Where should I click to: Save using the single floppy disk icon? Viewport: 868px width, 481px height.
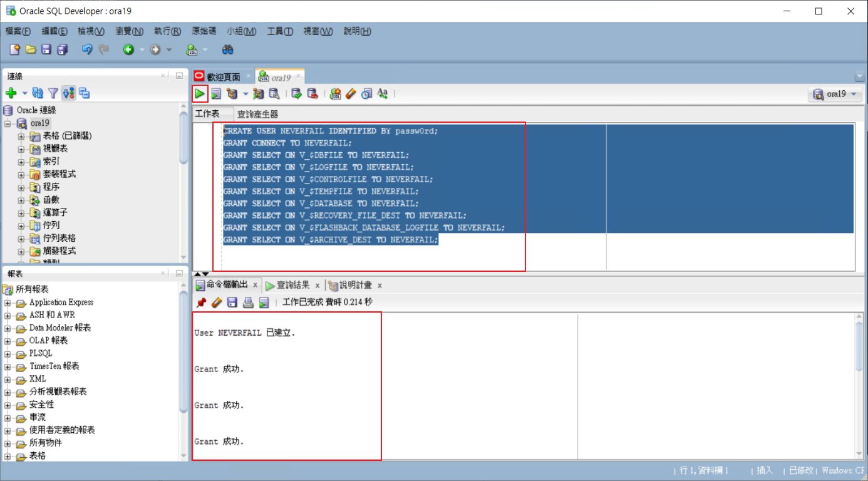pyautogui.click(x=46, y=49)
